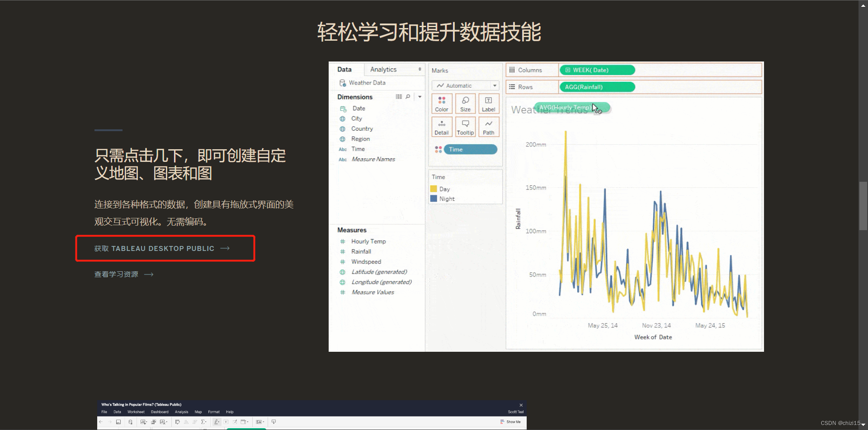Image resolution: width=868 pixels, height=430 pixels.
Task: Click the AGG(Rainfall) pill on Rows
Action: coord(597,87)
